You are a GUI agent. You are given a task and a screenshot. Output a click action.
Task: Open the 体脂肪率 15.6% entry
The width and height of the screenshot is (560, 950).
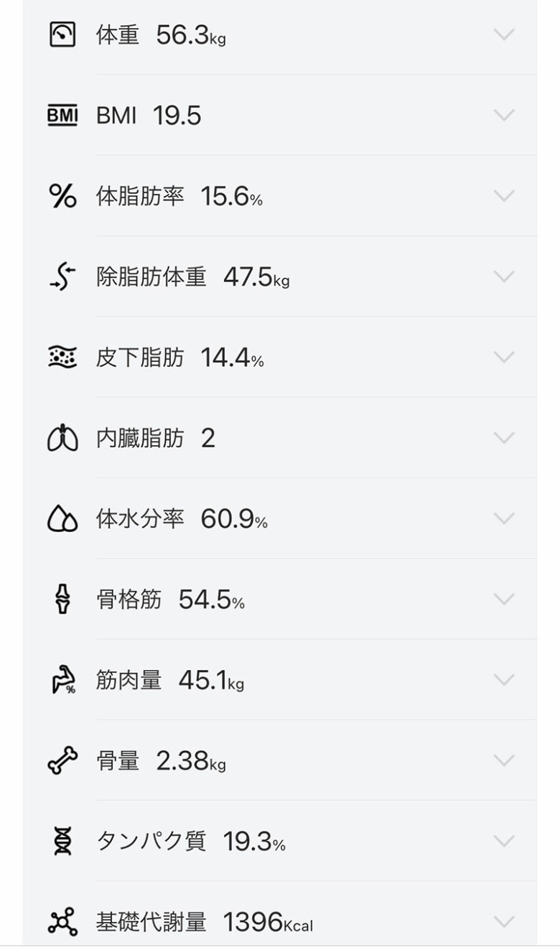click(179, 196)
